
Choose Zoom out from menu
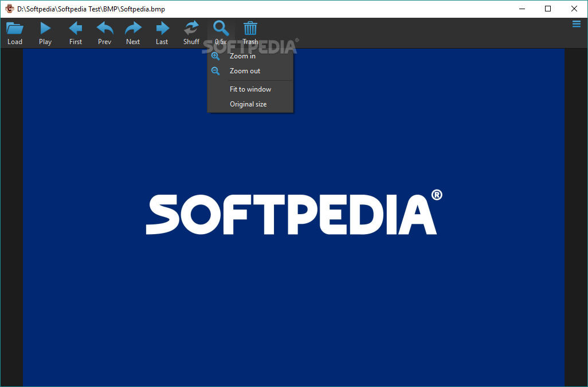250,71
